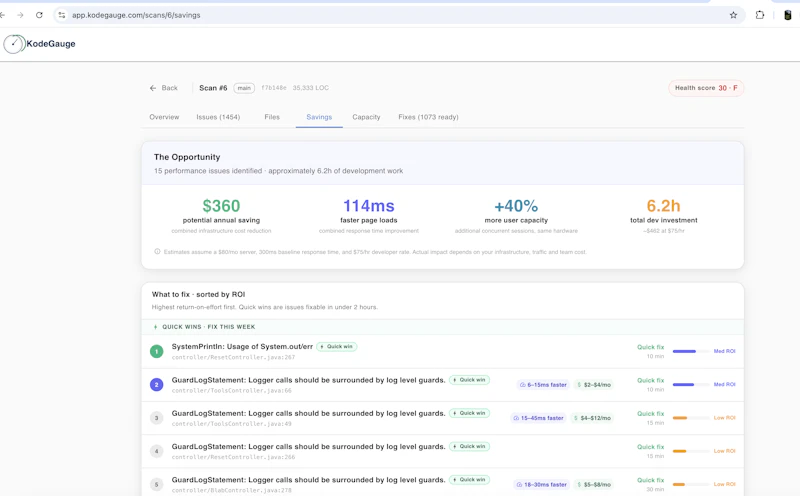Viewport: 800px width, 496px height.
Task: Click file path controller/BlabController.java:278
Action: [x=232, y=490]
